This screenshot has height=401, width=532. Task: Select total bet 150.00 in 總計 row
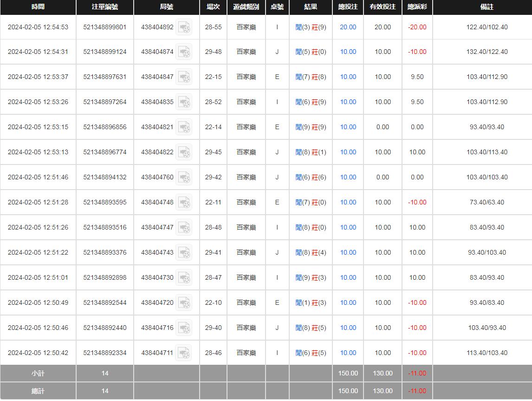point(348,391)
